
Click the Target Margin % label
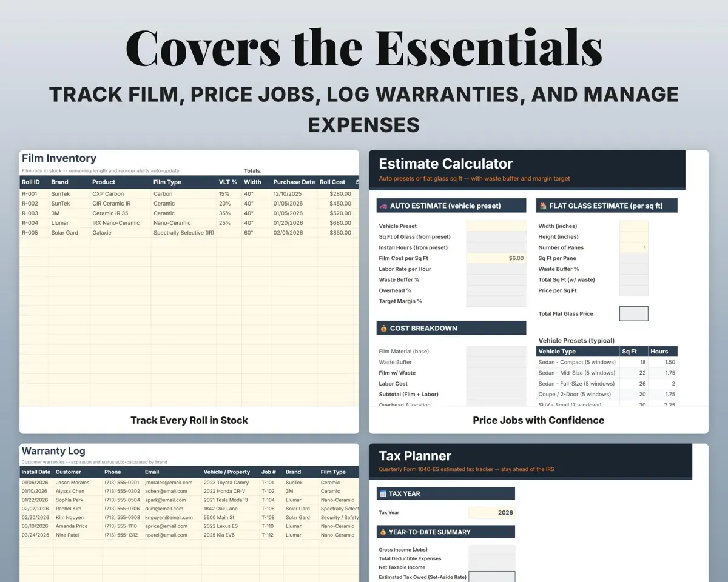(x=400, y=301)
